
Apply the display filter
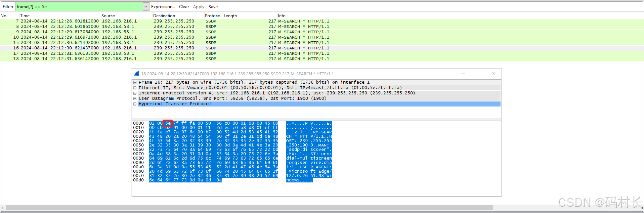click(x=199, y=6)
